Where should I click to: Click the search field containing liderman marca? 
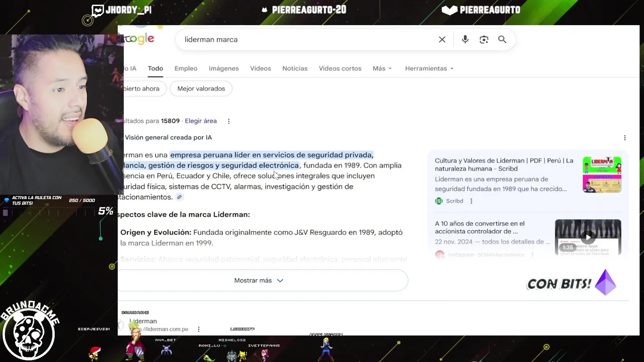pyautogui.click(x=307, y=39)
